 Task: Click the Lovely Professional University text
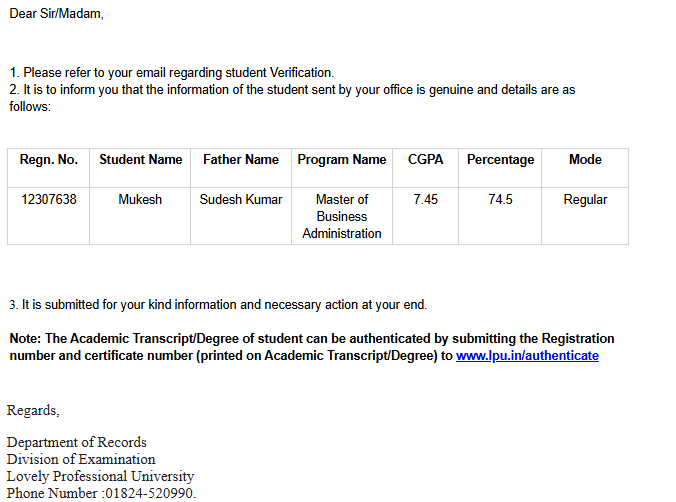tap(100, 476)
